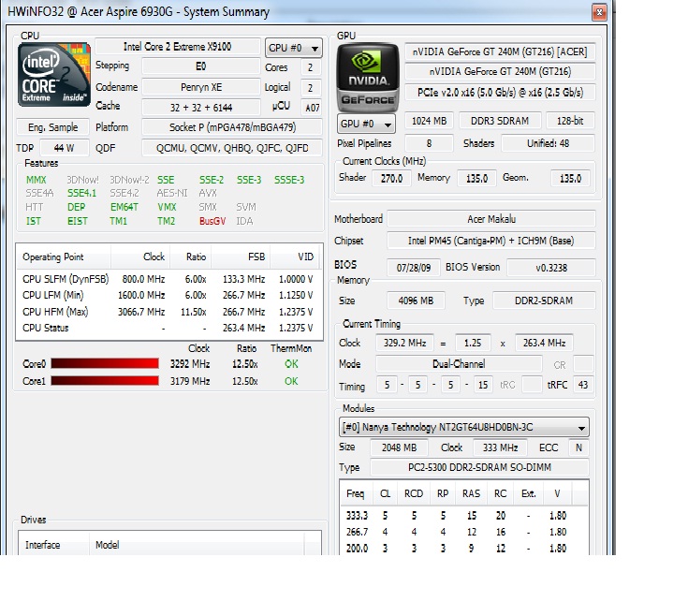Image resolution: width=688 pixels, height=616 pixels.
Task: Click the SSE4.1 feature label
Action: coord(81,194)
